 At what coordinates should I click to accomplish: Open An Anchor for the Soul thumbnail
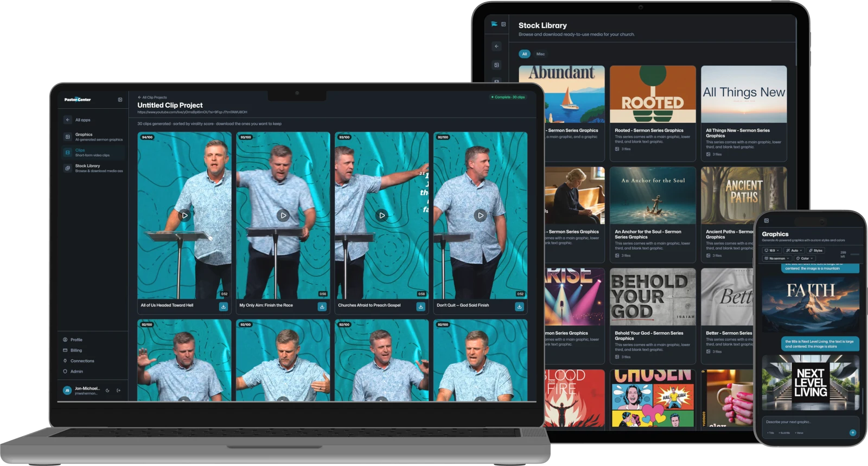point(653,195)
